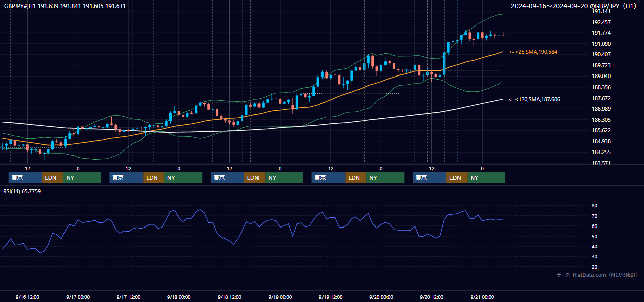This screenshot has height=302, width=644.
Task: Click price axis value 185.622
Action: (601, 130)
